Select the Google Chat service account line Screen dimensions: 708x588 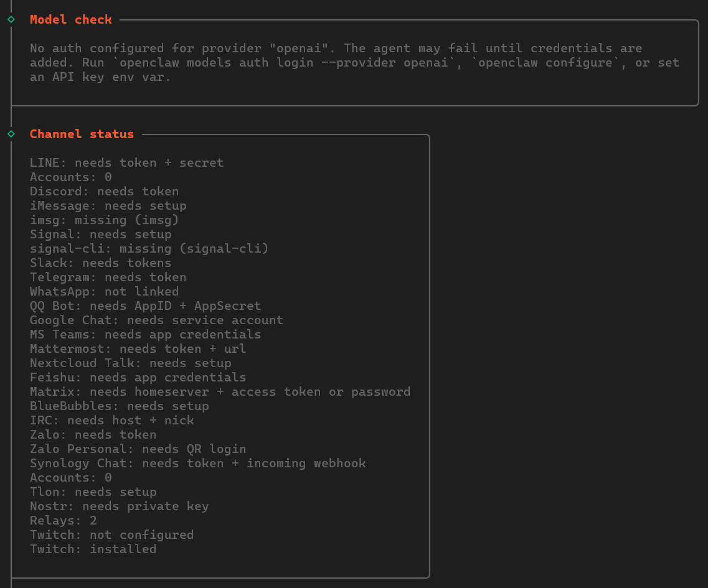(x=157, y=320)
